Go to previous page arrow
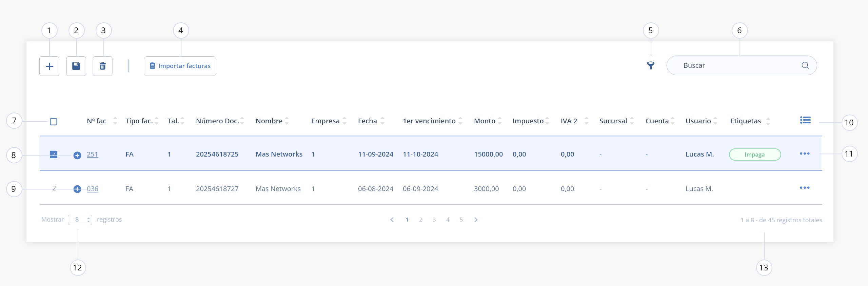868x286 pixels. (x=392, y=220)
